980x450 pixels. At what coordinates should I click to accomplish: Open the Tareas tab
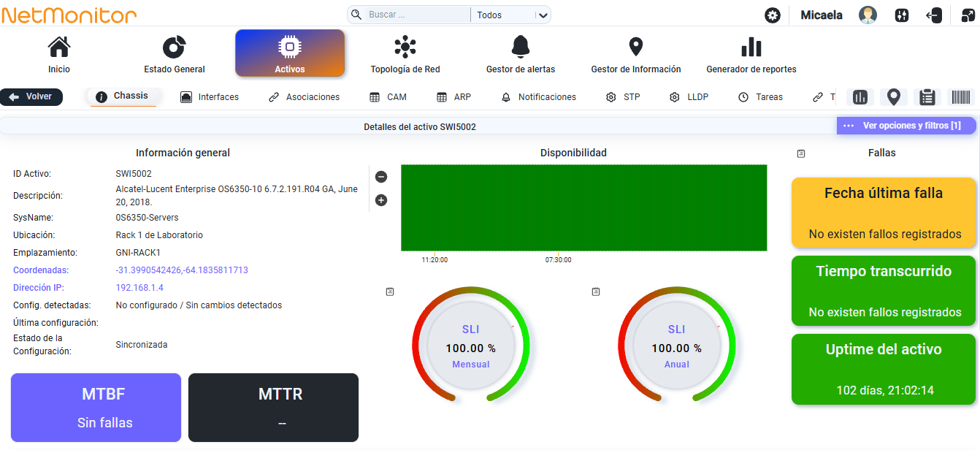click(760, 97)
